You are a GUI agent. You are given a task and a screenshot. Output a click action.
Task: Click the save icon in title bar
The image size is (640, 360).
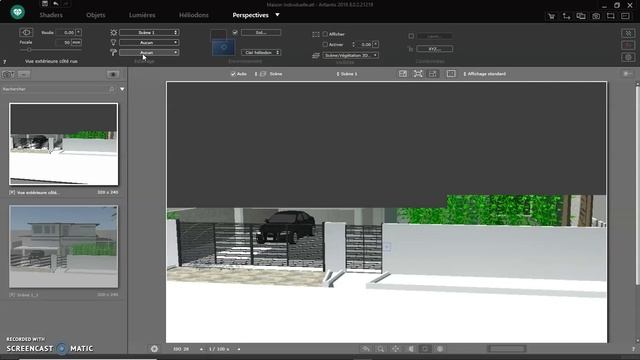pyautogui.click(x=45, y=4)
